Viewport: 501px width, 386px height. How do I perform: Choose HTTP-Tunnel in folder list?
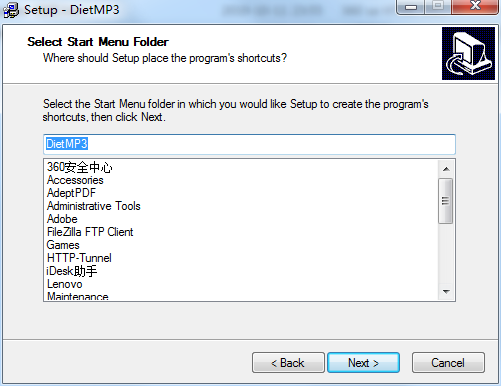(x=79, y=258)
